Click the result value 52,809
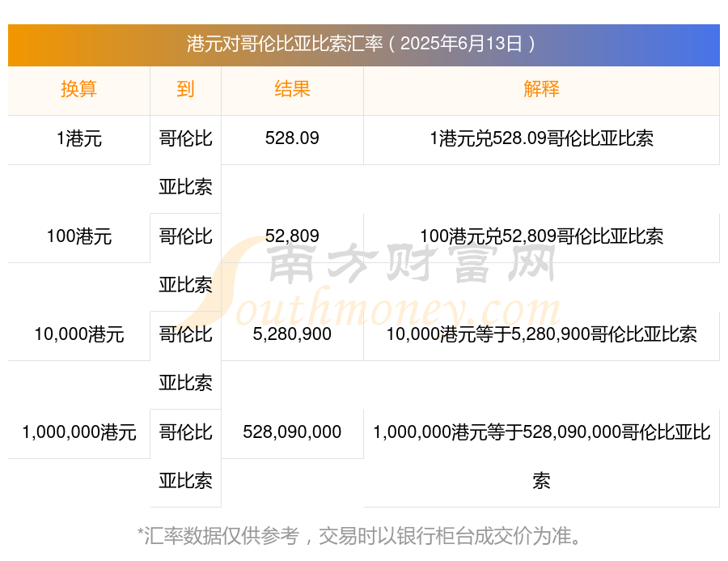This screenshot has width=728, height=561. click(292, 236)
